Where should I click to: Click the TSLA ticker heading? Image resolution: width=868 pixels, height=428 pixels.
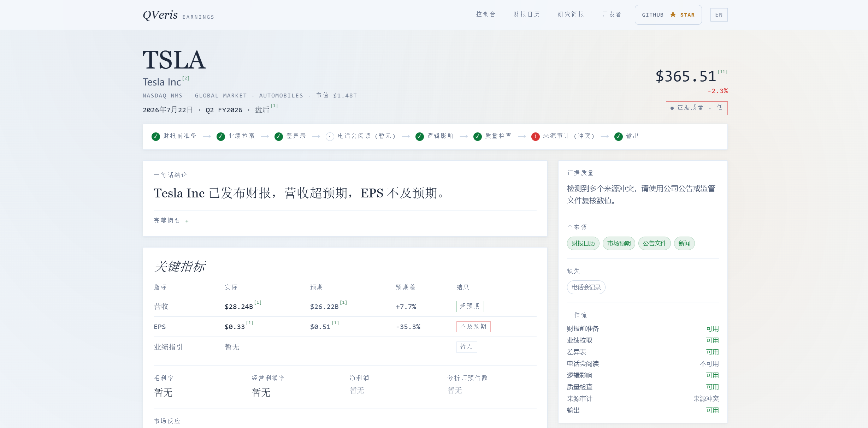click(x=174, y=60)
